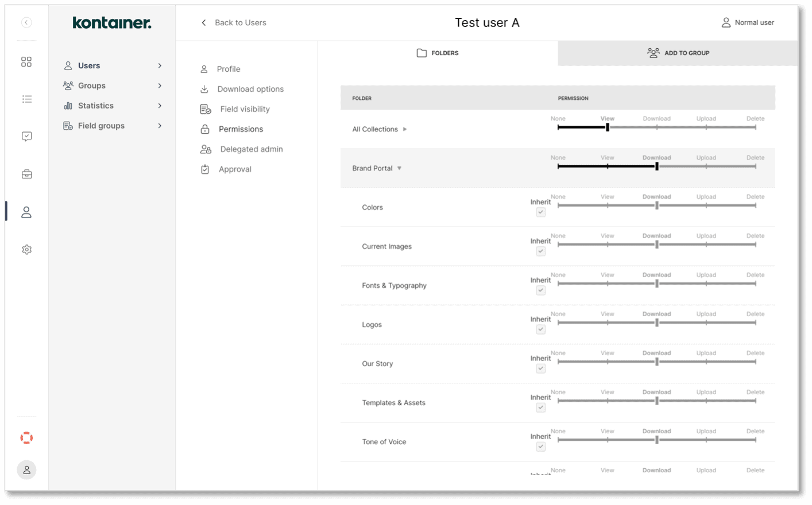Open the Download options section
This screenshot has height=505, width=812.
tap(250, 89)
